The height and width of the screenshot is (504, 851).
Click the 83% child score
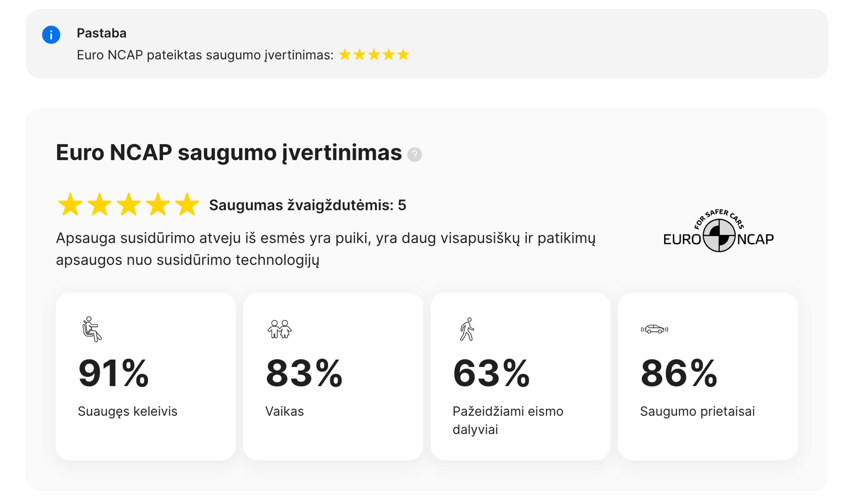coord(304,374)
